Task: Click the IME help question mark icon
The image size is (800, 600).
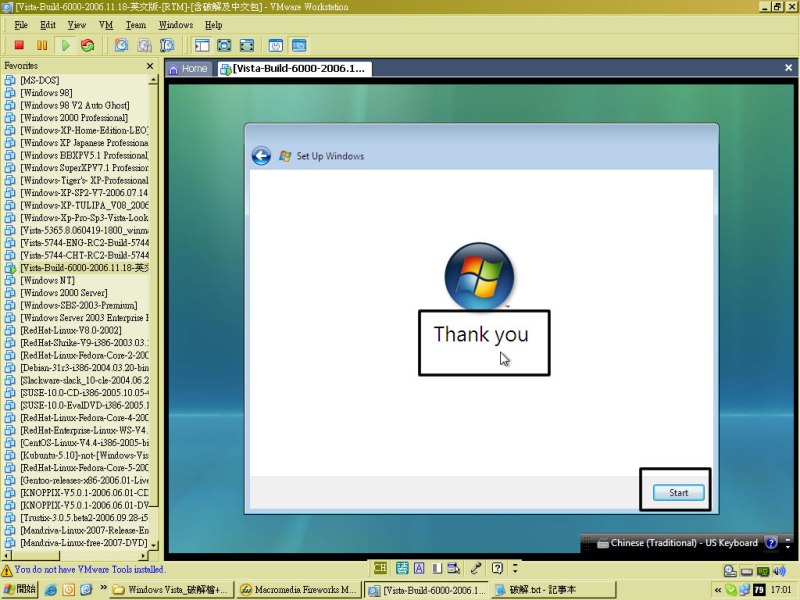Action: click(497, 568)
